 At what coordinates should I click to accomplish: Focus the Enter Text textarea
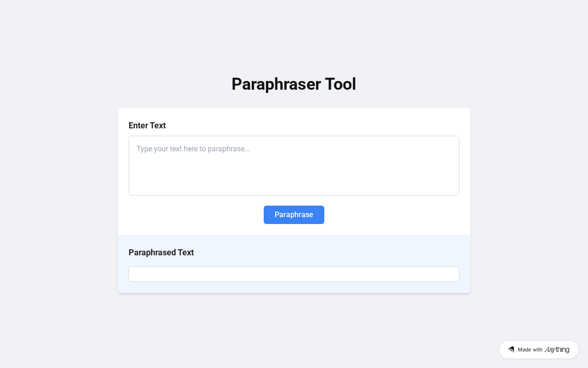(x=294, y=166)
